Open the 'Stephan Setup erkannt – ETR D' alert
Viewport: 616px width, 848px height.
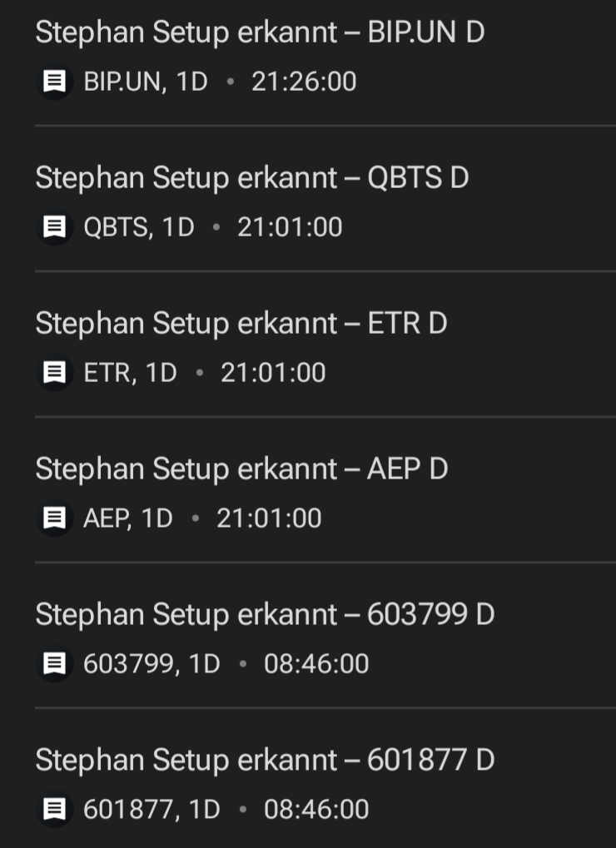tap(241, 323)
